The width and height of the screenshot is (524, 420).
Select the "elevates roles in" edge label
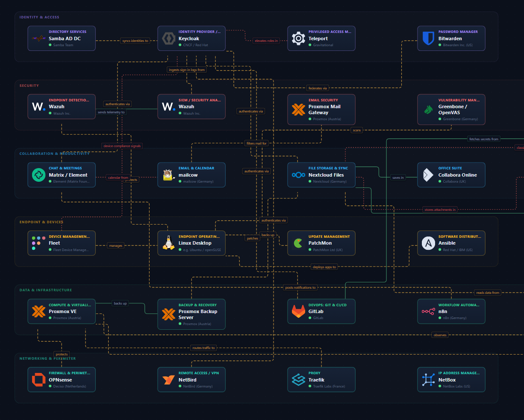point(266,41)
